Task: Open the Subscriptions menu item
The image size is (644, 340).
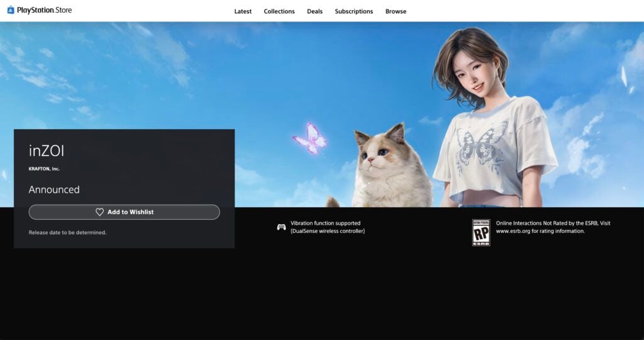Action: click(x=353, y=11)
